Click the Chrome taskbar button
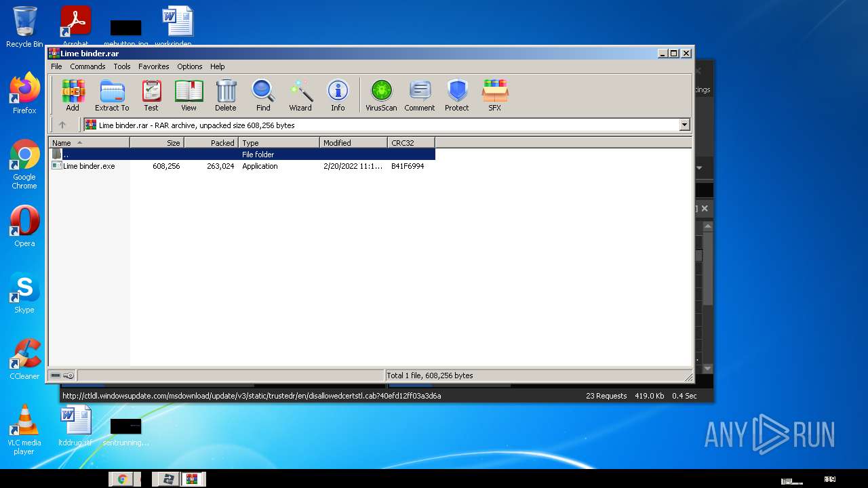 (x=123, y=479)
